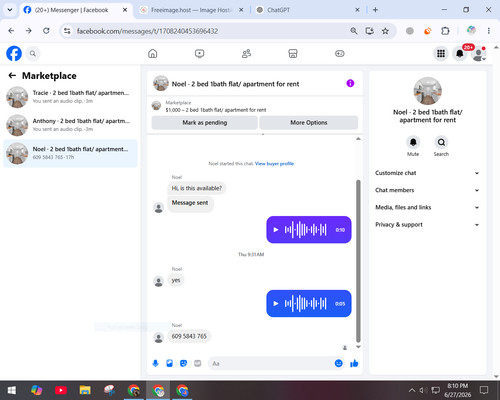Click Mark as pending button
This screenshot has width=500, height=400.
tap(205, 123)
